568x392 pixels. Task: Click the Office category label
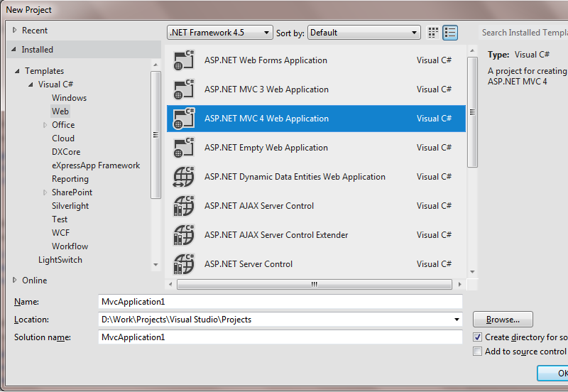(x=63, y=125)
